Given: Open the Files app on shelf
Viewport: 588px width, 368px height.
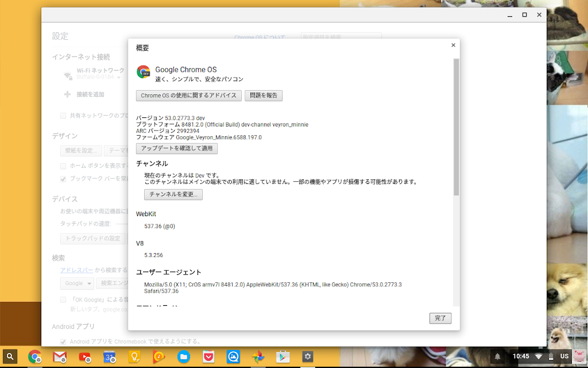Looking at the screenshot, I should click(x=183, y=356).
